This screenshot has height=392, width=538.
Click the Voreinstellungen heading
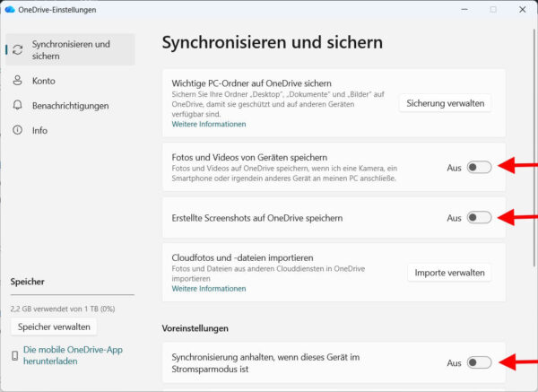(195, 328)
